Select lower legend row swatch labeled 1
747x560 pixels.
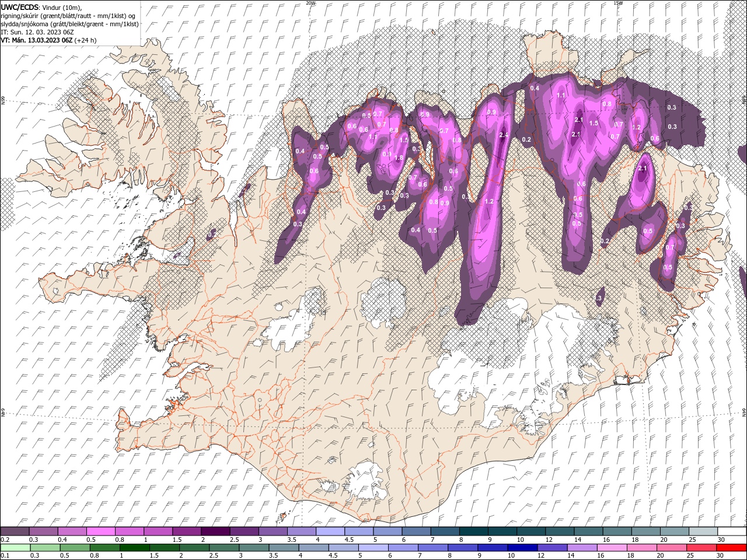coord(134,548)
